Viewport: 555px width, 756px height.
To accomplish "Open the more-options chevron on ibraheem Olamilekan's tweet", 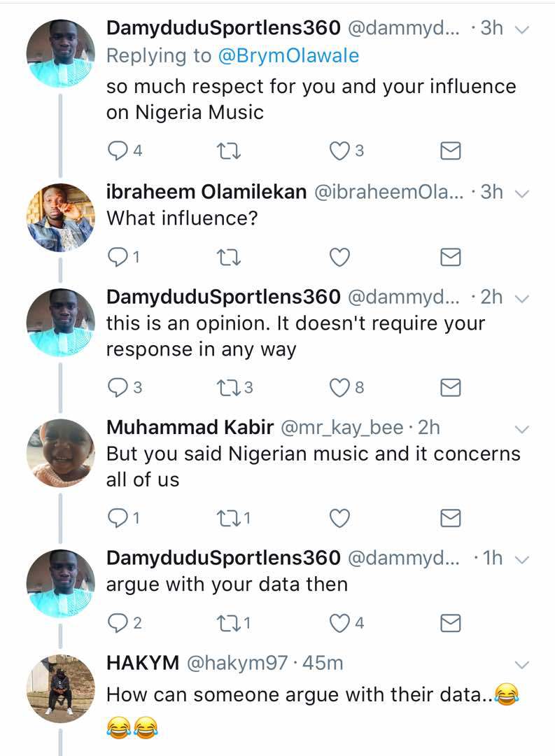I will click(520, 195).
